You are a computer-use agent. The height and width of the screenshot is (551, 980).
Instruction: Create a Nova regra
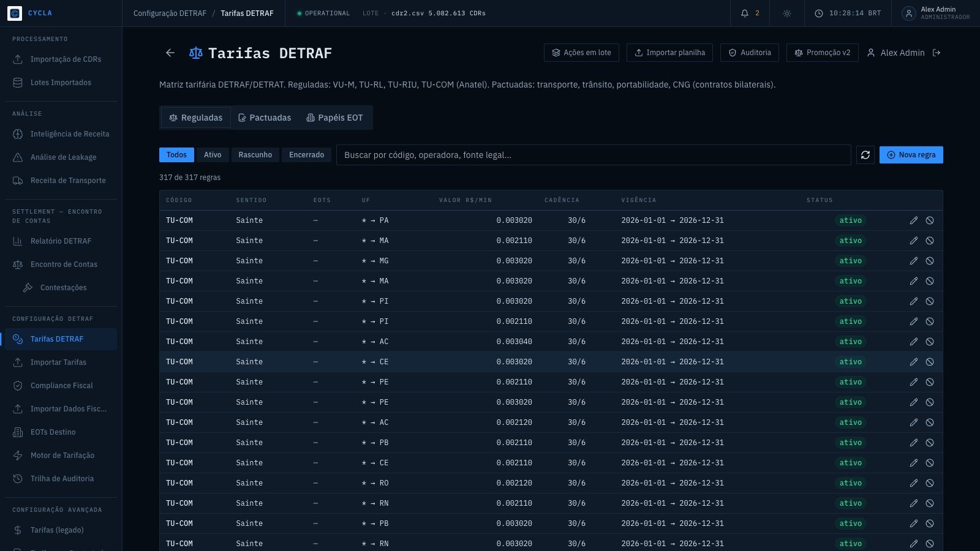click(x=911, y=155)
